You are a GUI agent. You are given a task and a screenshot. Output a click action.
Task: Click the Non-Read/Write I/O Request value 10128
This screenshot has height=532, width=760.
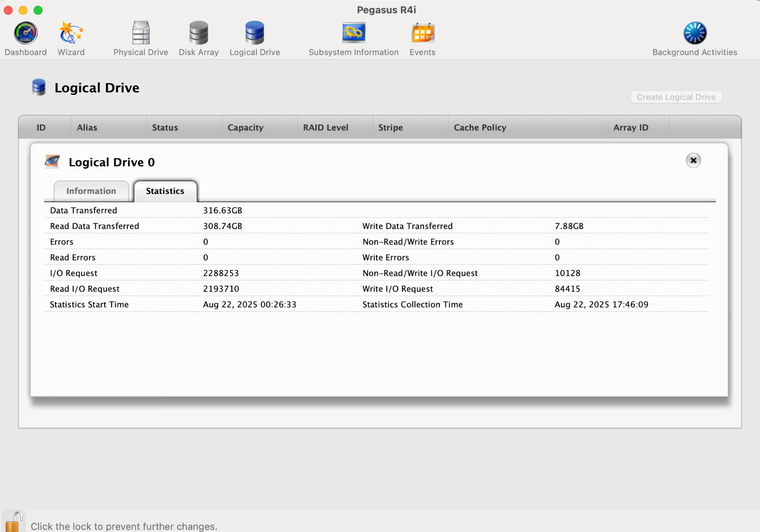pos(568,273)
